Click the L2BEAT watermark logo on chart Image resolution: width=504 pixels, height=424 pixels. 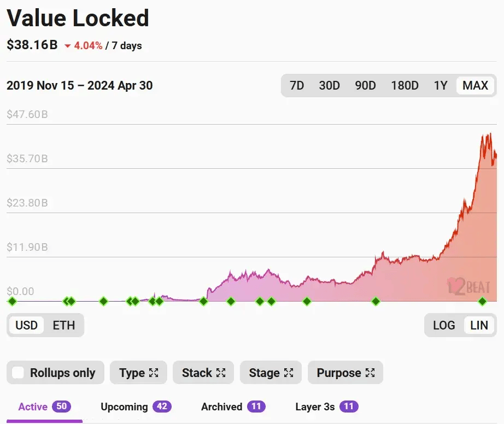click(469, 286)
